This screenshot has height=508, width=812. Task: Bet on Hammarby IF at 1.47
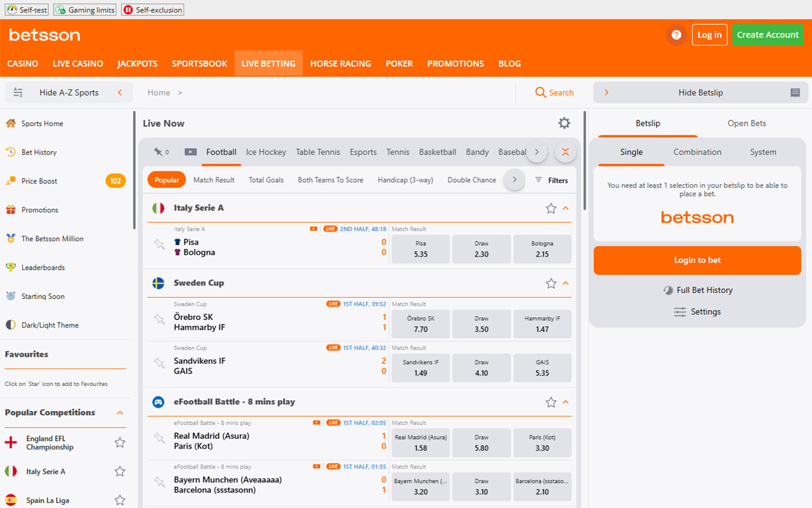[542, 324]
